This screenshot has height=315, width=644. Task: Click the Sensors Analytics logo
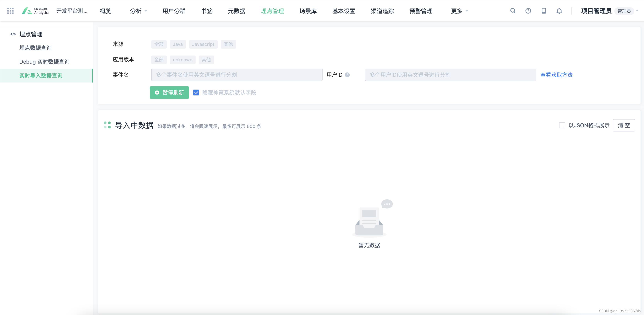[x=35, y=11]
